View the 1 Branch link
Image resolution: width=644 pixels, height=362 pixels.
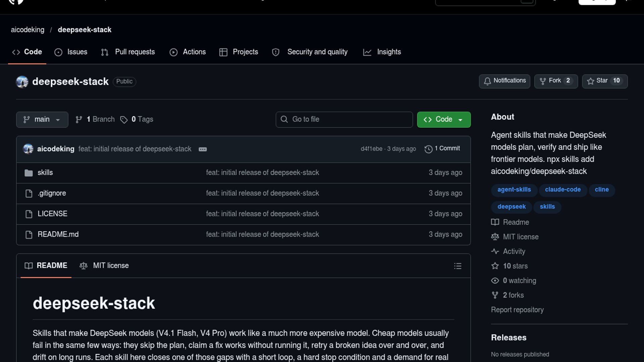click(95, 120)
